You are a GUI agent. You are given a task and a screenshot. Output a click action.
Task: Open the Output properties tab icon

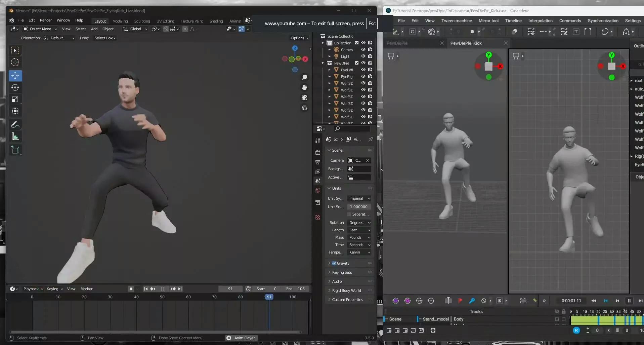coord(318,162)
